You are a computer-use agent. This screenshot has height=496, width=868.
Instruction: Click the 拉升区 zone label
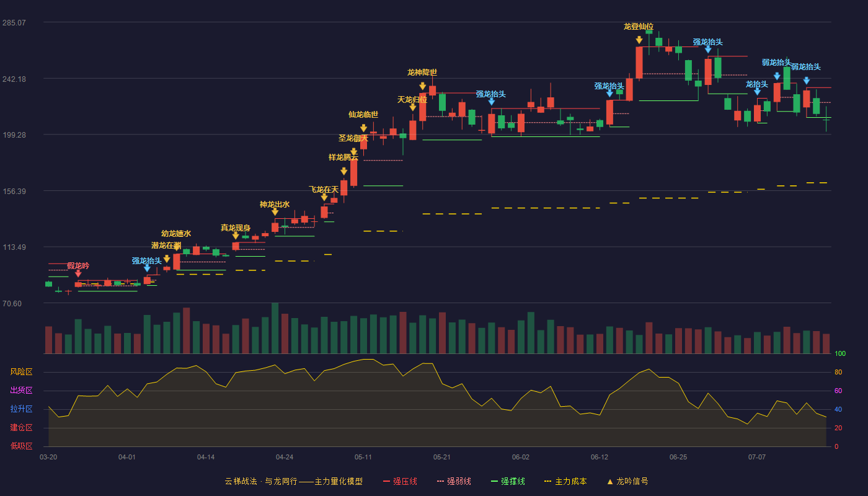[x=21, y=409]
